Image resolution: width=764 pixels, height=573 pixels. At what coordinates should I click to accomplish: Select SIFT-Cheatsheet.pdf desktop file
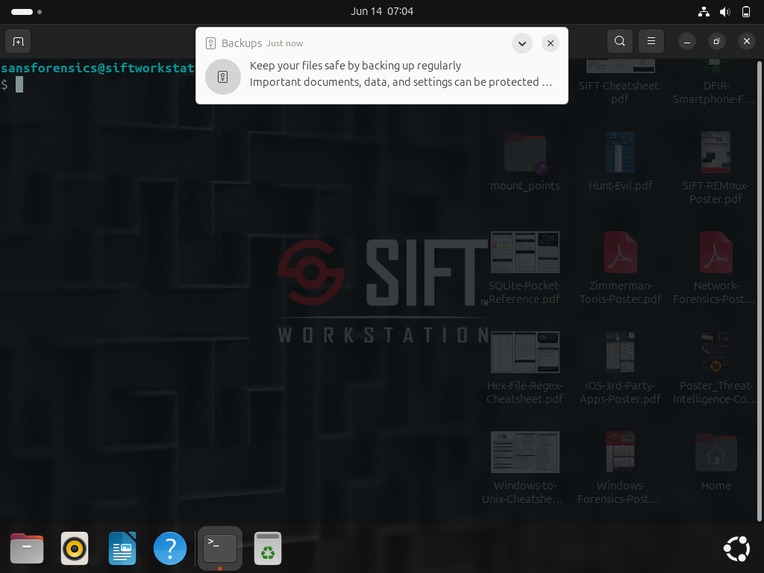point(620,82)
